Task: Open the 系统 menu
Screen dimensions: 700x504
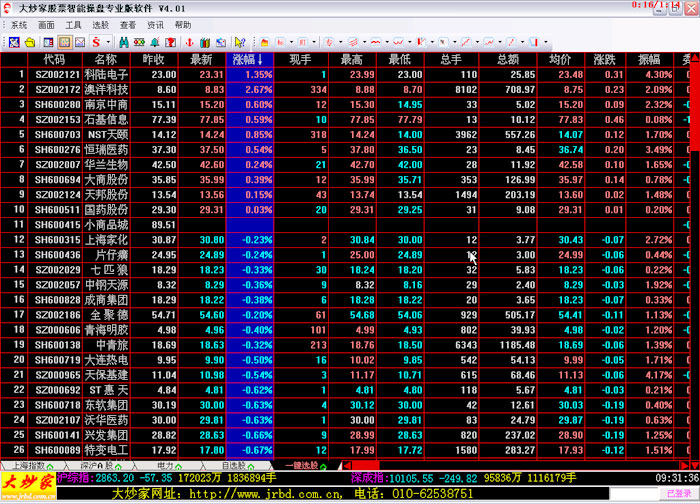Action: (19, 25)
